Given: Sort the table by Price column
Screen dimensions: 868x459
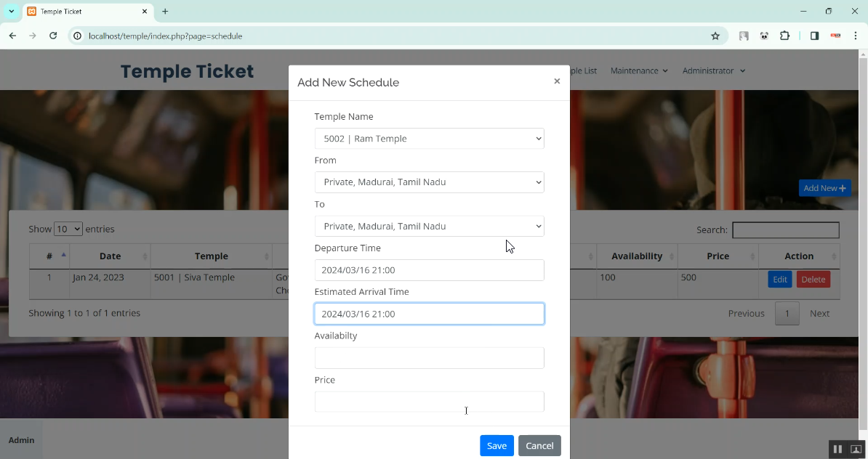Looking at the screenshot, I should (718, 256).
